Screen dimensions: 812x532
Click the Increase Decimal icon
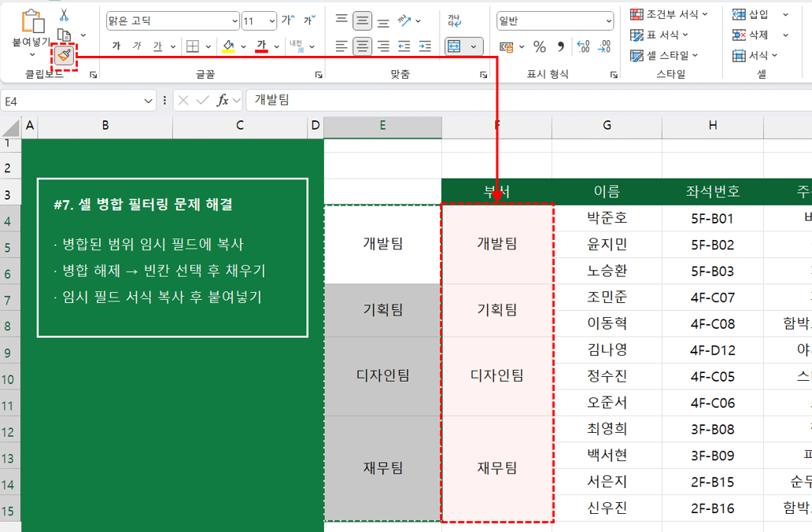(581, 46)
